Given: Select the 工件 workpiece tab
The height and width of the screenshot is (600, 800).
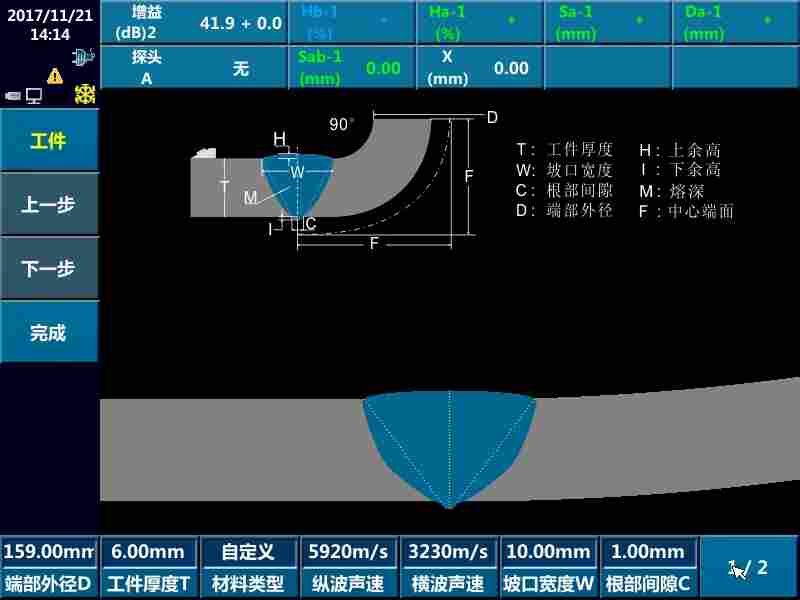Looking at the screenshot, I should 48,141.
